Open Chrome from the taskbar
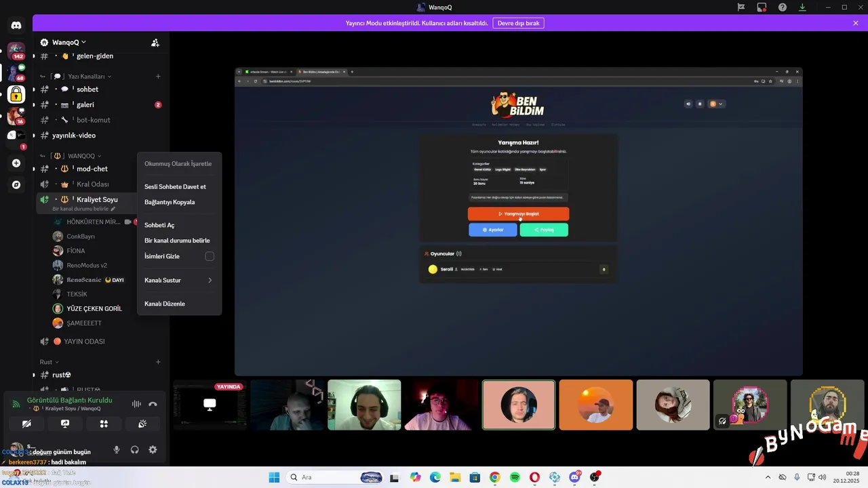The image size is (868, 488). point(495,477)
